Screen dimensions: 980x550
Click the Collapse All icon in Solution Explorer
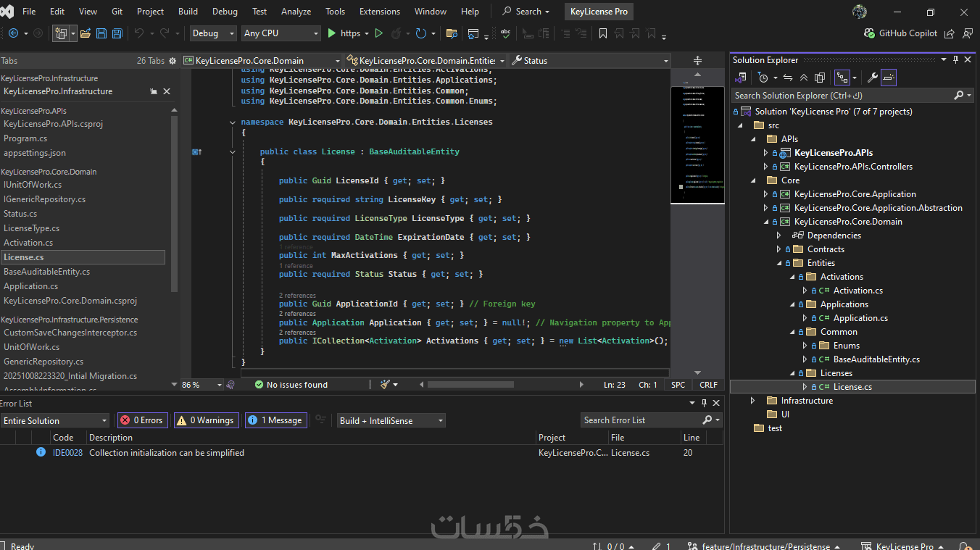[804, 78]
